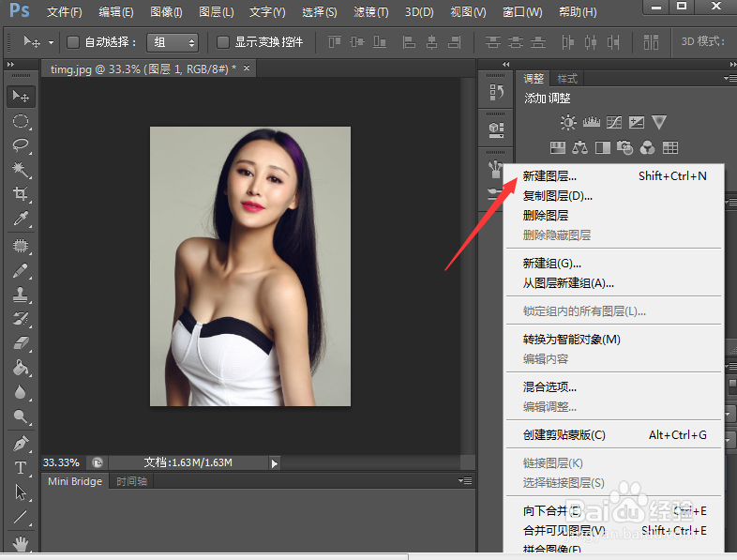Select the Line tool
Viewport: 737px width, 560px height.
[x=21, y=517]
